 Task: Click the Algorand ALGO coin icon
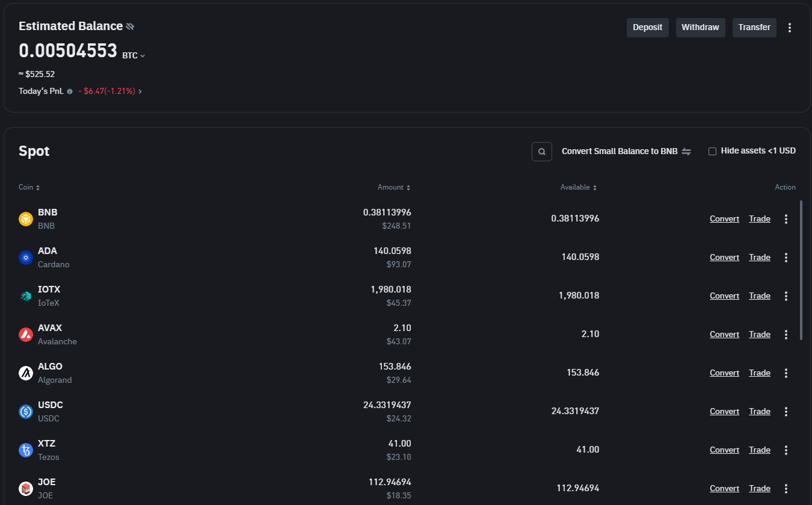coord(26,373)
